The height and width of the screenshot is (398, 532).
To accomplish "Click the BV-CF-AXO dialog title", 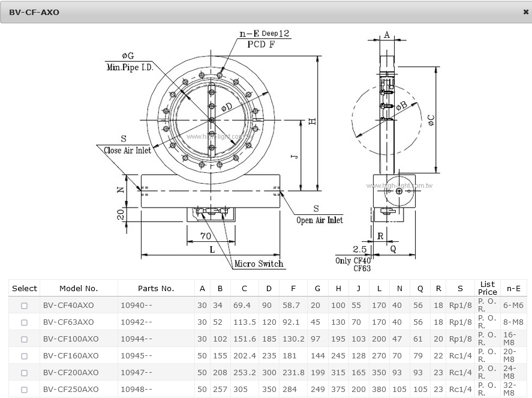I will pos(34,12).
